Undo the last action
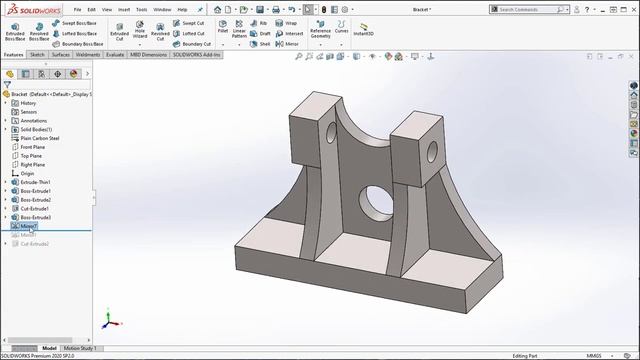 coord(291,9)
